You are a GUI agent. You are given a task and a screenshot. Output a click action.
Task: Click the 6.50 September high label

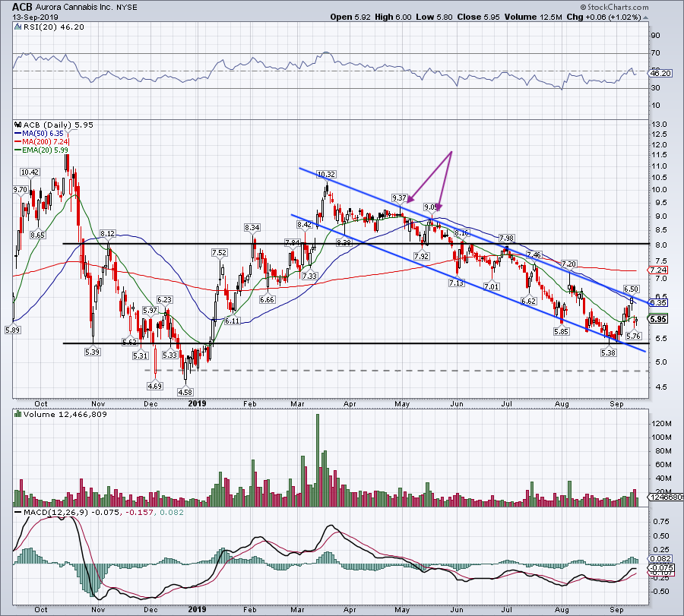(x=632, y=289)
